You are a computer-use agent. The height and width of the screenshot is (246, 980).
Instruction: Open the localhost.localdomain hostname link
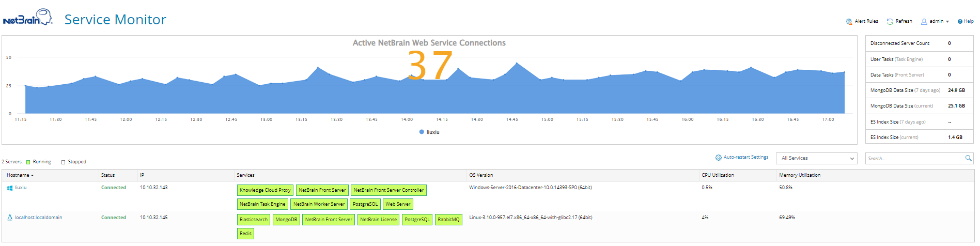(x=38, y=218)
